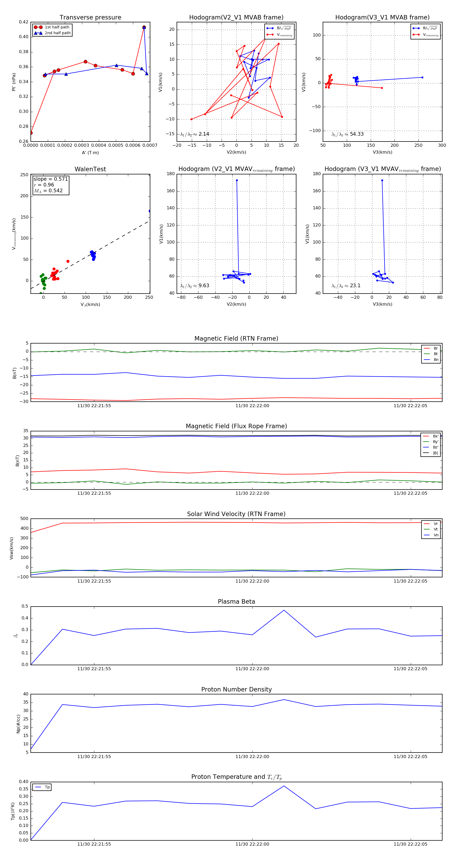
Task: Click the red data point at Pt' 0.27
Action: point(31,133)
